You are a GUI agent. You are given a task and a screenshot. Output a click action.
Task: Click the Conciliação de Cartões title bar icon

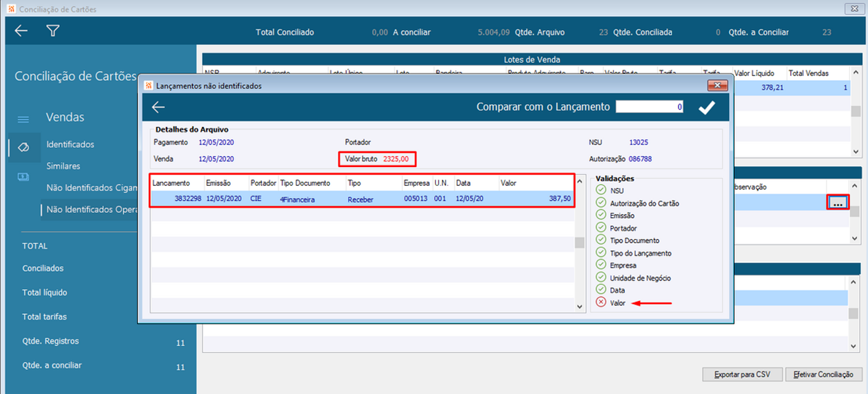(x=10, y=9)
